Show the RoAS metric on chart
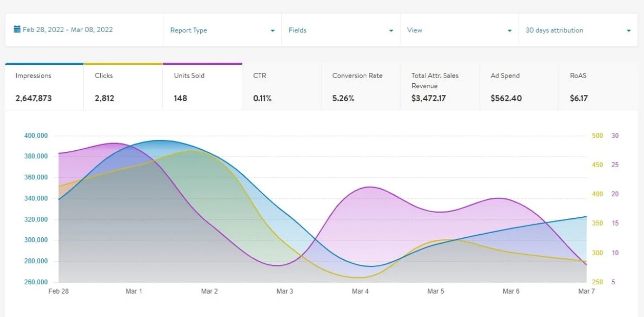Image resolution: width=644 pixels, height=317 pixels. pos(598,87)
